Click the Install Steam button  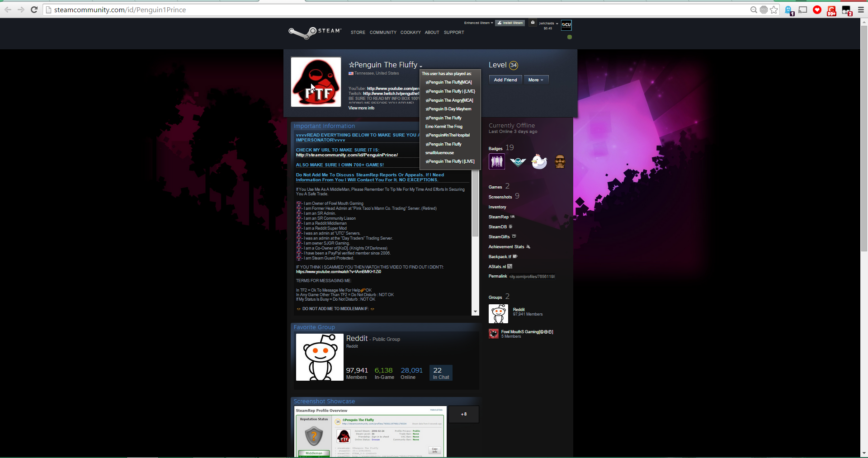click(510, 23)
